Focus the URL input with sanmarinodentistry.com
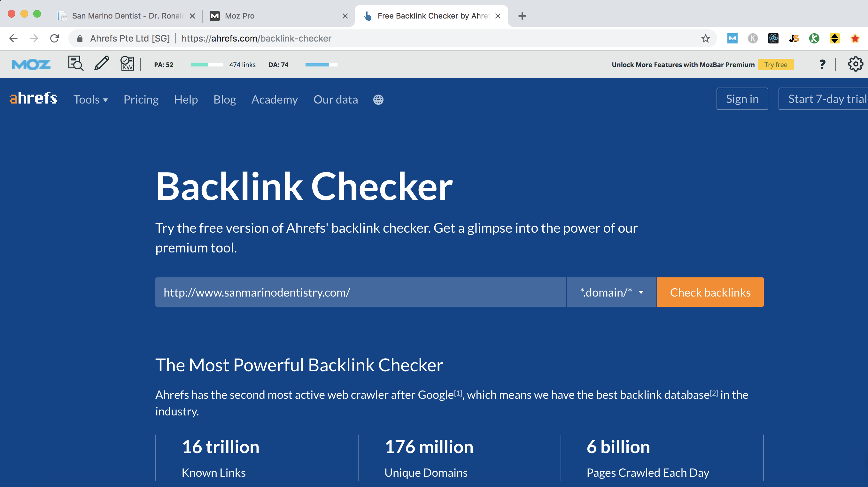 [361, 292]
